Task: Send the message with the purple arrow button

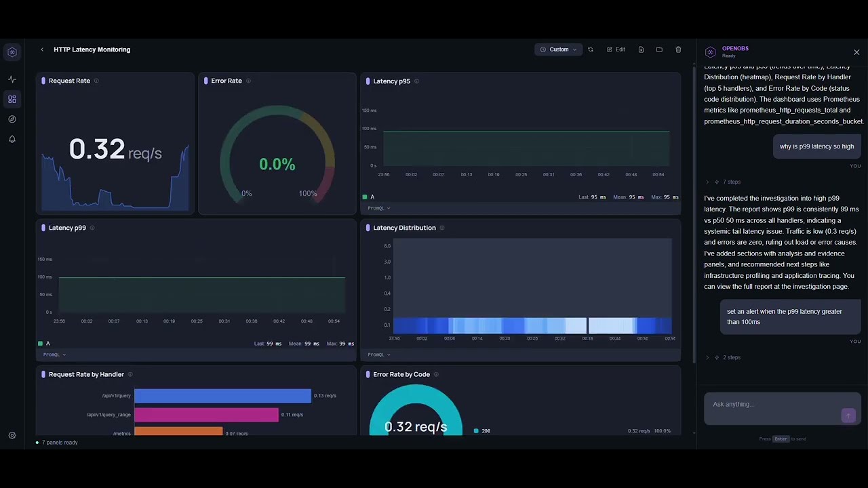Action: [848, 415]
